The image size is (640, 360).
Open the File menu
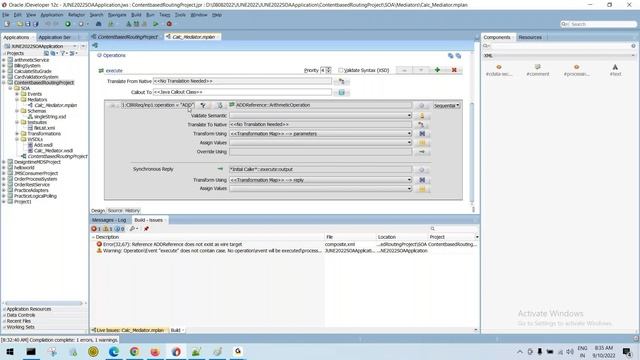click(6, 15)
